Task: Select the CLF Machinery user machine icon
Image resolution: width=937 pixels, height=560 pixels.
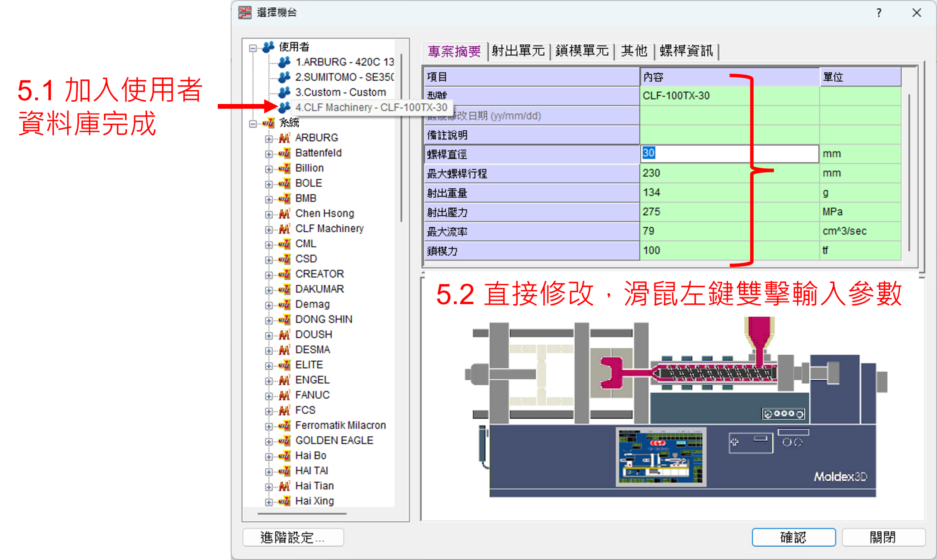Action: (284, 107)
